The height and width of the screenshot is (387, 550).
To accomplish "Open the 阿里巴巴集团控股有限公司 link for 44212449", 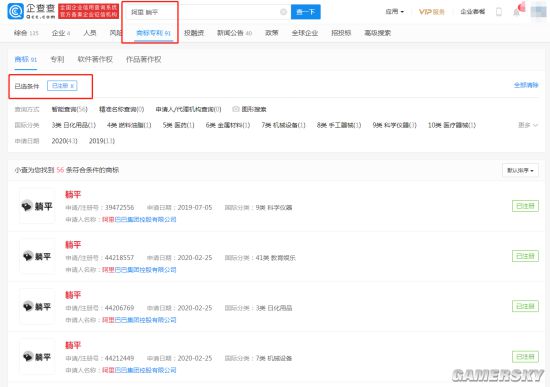I will pos(139,370).
